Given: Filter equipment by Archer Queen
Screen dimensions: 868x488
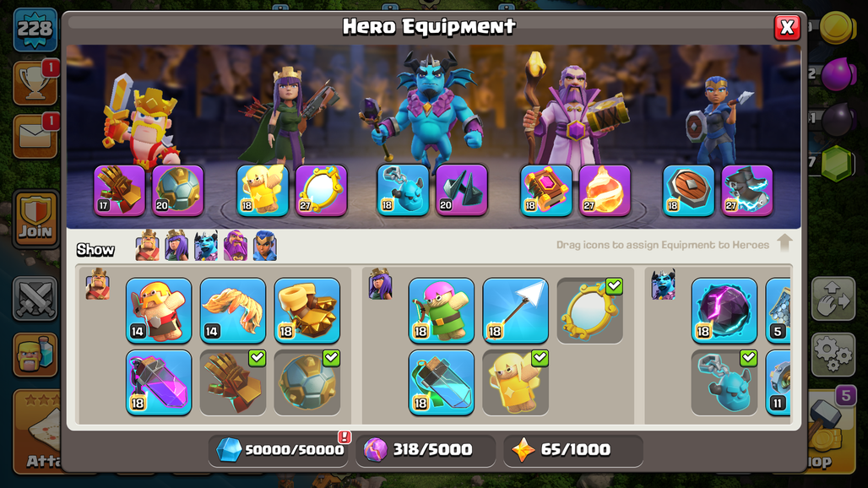Looking at the screenshot, I should point(176,246).
